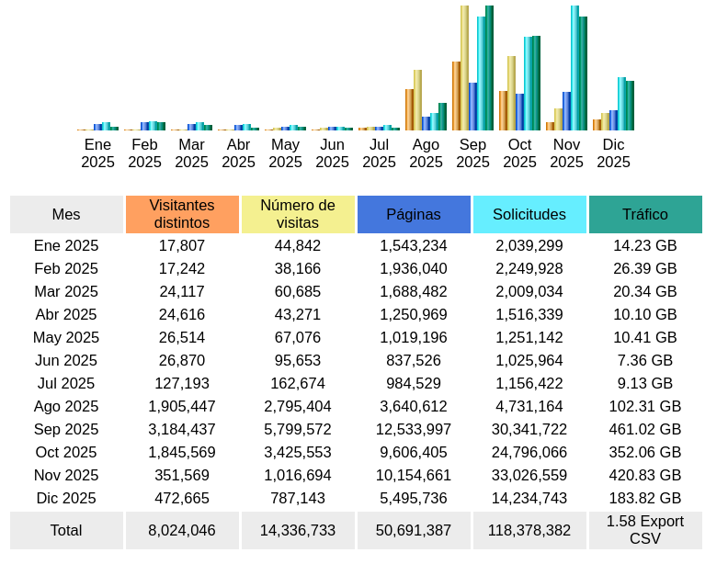This screenshot has width=728, height=564.
Task: Click the Sep 2025 label below the chart
Action: coord(472,153)
